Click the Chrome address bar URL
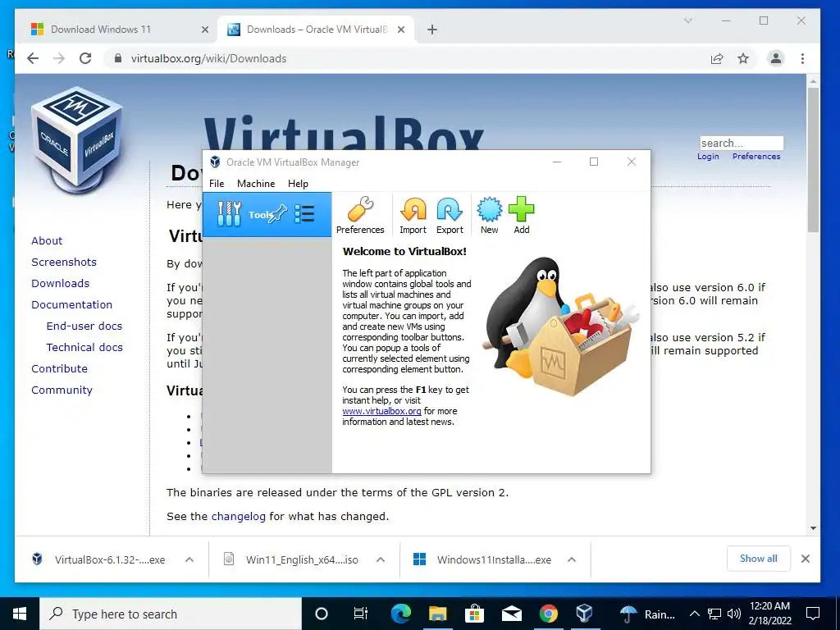This screenshot has width=840, height=630. click(x=208, y=58)
